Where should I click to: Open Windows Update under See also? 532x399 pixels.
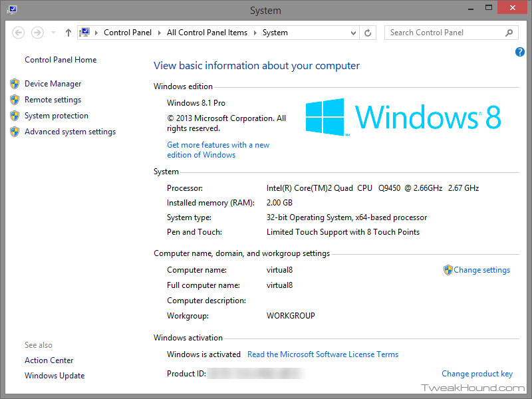(55, 376)
